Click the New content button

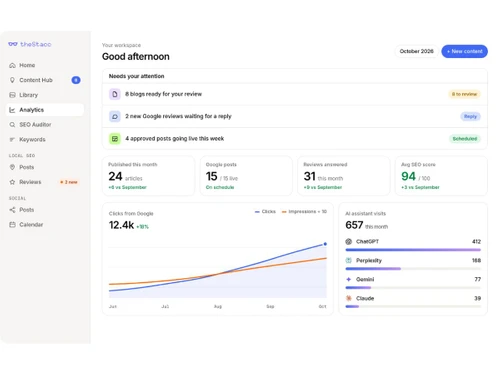[x=464, y=51]
